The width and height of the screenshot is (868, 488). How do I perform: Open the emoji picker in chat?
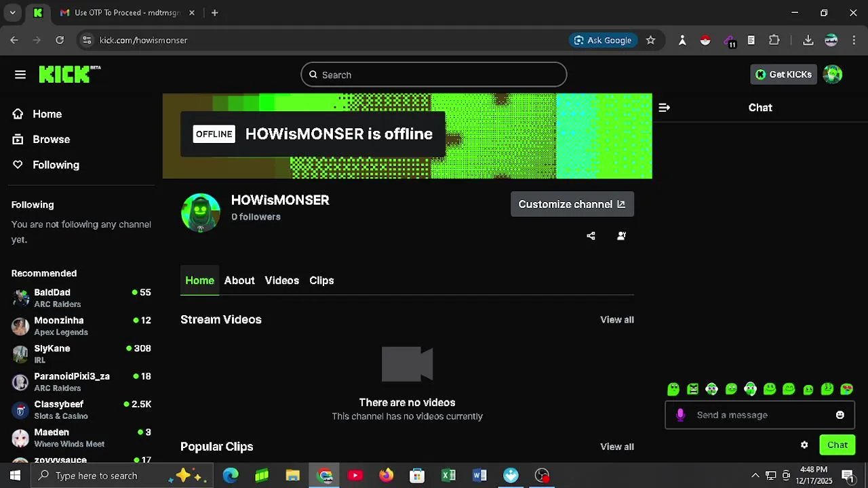pos(840,415)
